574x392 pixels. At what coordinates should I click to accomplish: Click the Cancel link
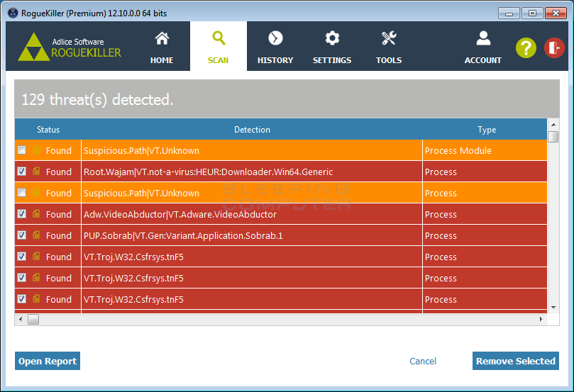point(423,362)
